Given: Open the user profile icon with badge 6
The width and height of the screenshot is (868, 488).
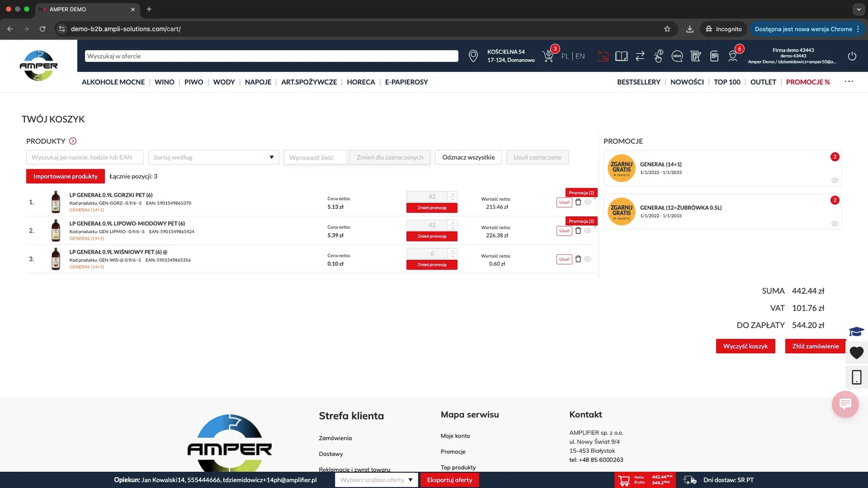Looking at the screenshot, I should 733,56.
